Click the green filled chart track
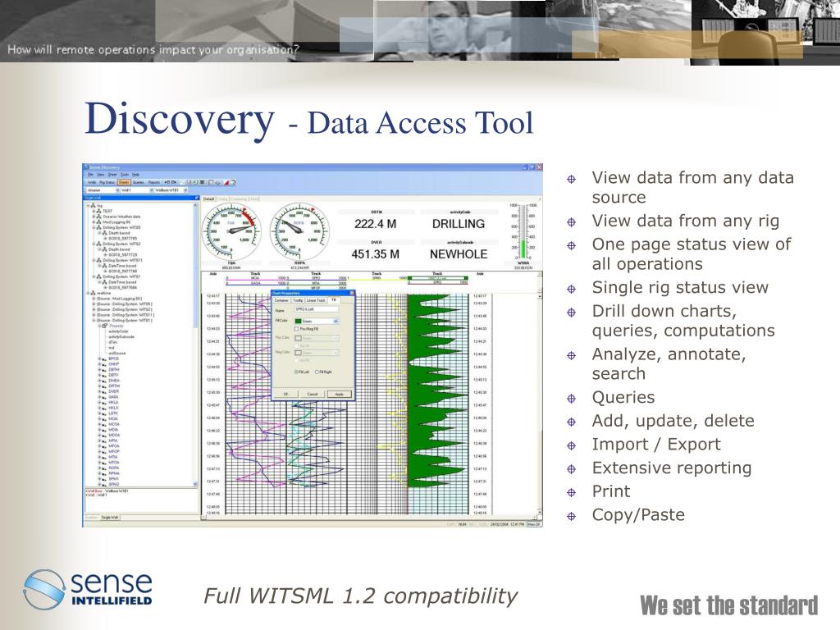This screenshot has height=630, width=840. (x=438, y=391)
